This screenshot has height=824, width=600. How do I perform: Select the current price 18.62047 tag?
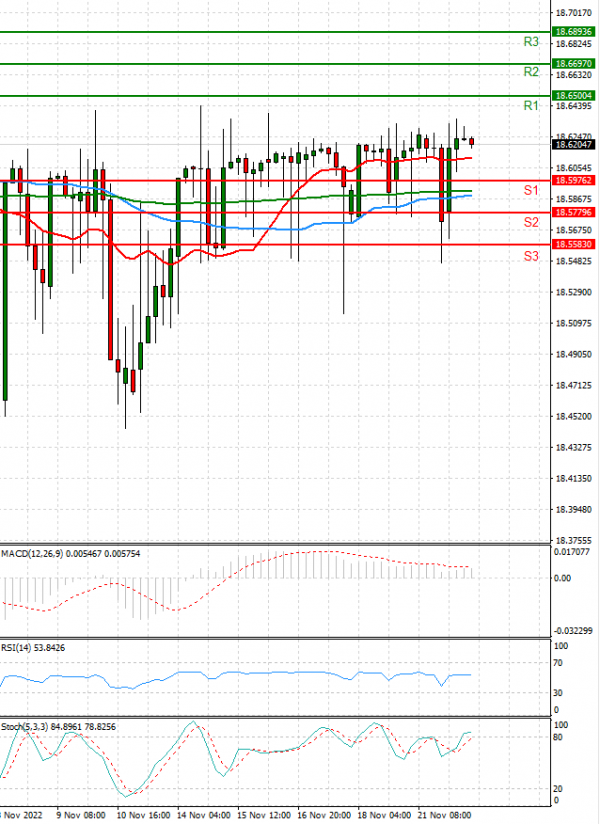tap(573, 145)
